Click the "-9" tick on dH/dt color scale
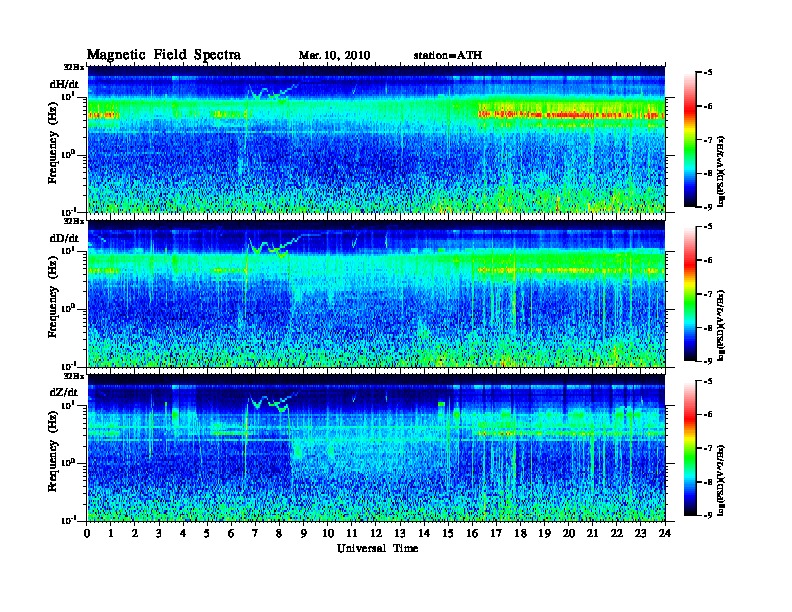 (708, 207)
